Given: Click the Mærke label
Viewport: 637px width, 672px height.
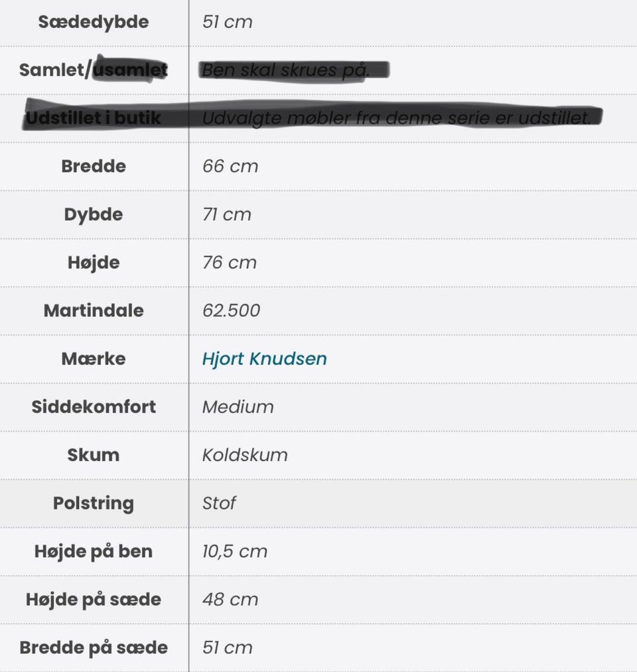Looking at the screenshot, I should 94,359.
